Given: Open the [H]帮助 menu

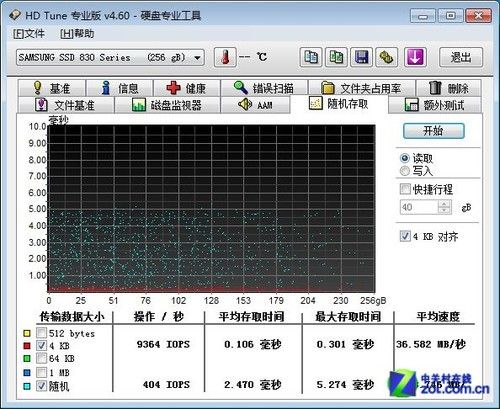Looking at the screenshot, I should point(77,34).
